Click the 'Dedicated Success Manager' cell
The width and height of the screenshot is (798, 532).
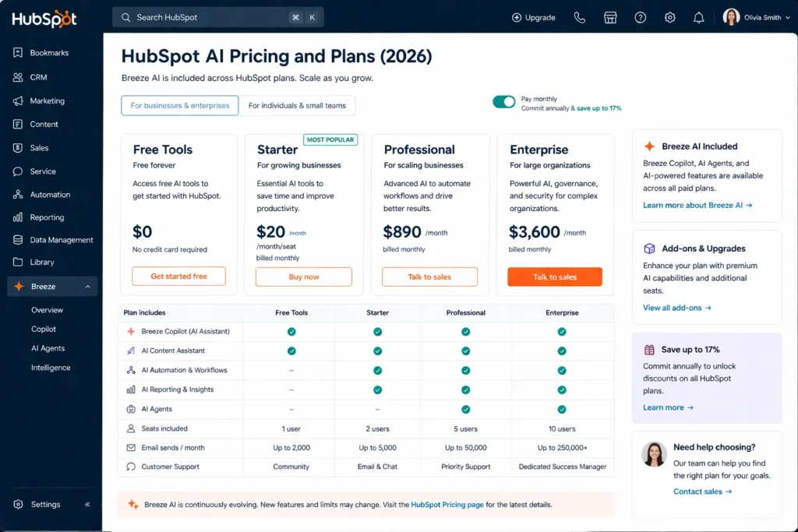click(563, 467)
